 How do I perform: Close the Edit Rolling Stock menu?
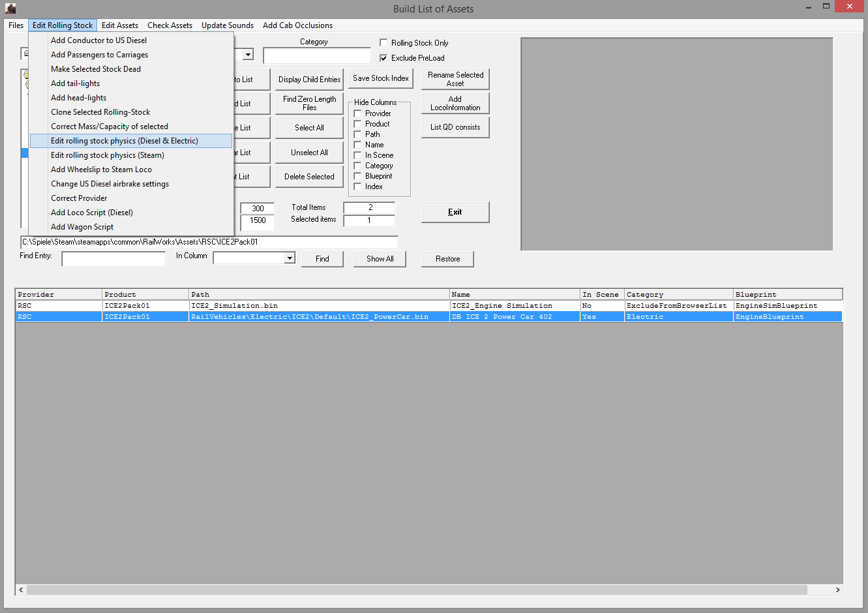point(63,25)
